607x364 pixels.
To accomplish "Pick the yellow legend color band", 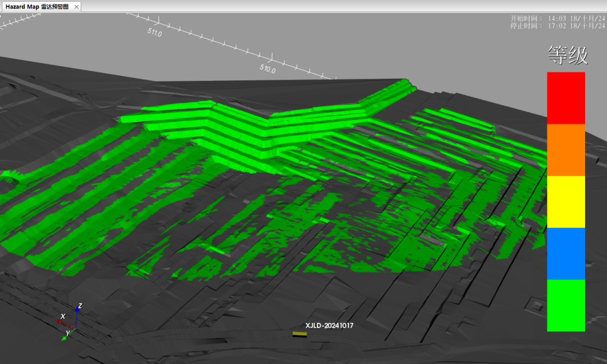I will click(x=566, y=202).
